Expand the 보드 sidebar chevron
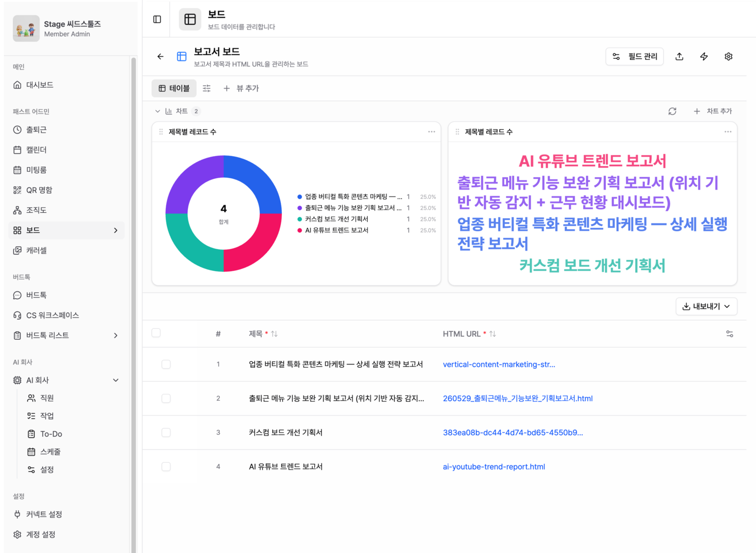Image resolution: width=756 pixels, height=553 pixels. click(116, 231)
